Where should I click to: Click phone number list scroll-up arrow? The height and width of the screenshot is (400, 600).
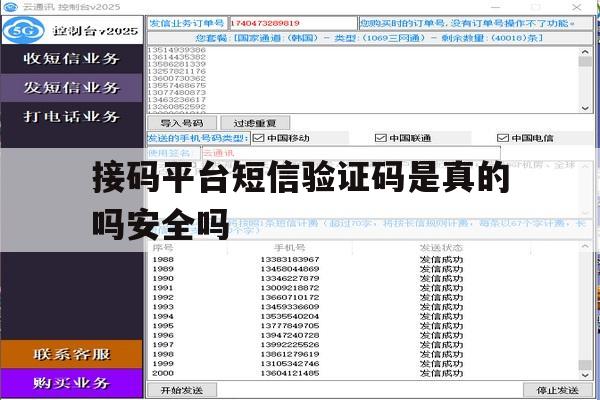585,52
